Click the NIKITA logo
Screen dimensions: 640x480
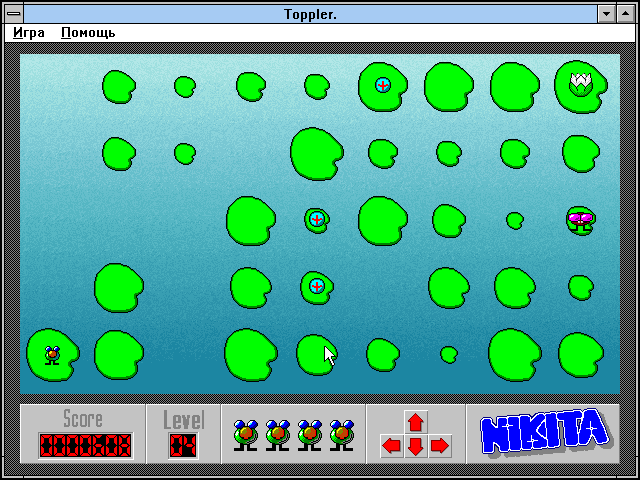(545, 432)
